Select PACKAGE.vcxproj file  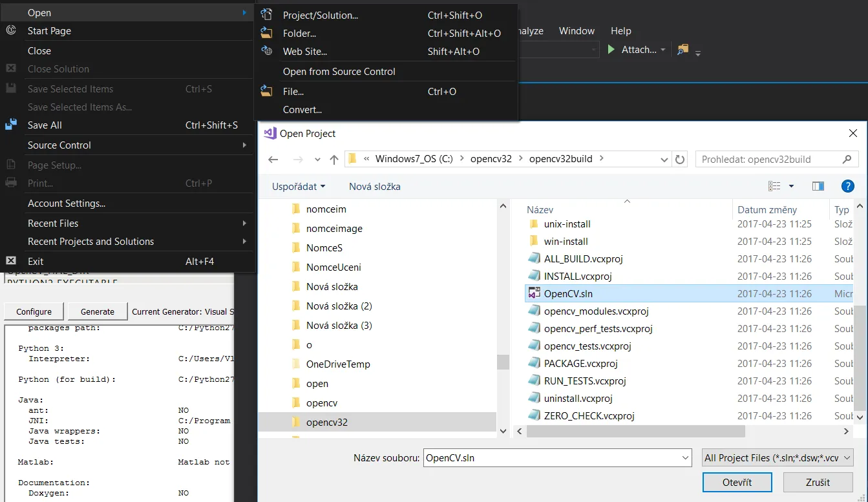[580, 363]
